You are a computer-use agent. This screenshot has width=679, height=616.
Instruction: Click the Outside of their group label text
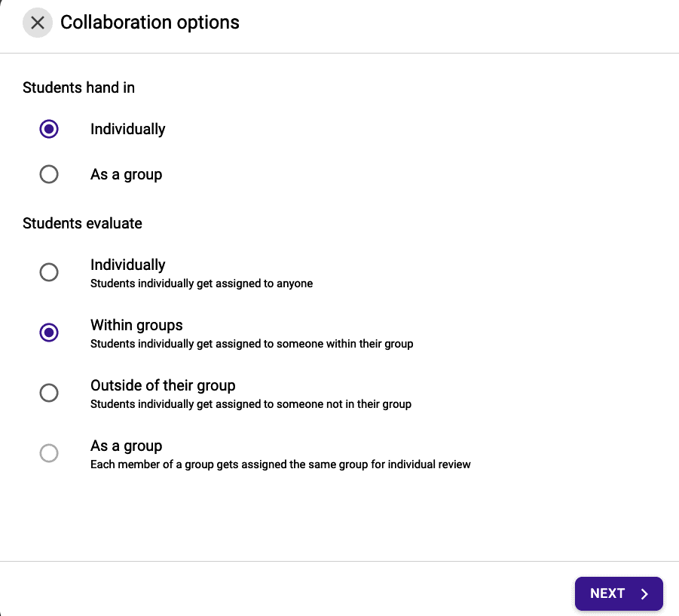[163, 385]
